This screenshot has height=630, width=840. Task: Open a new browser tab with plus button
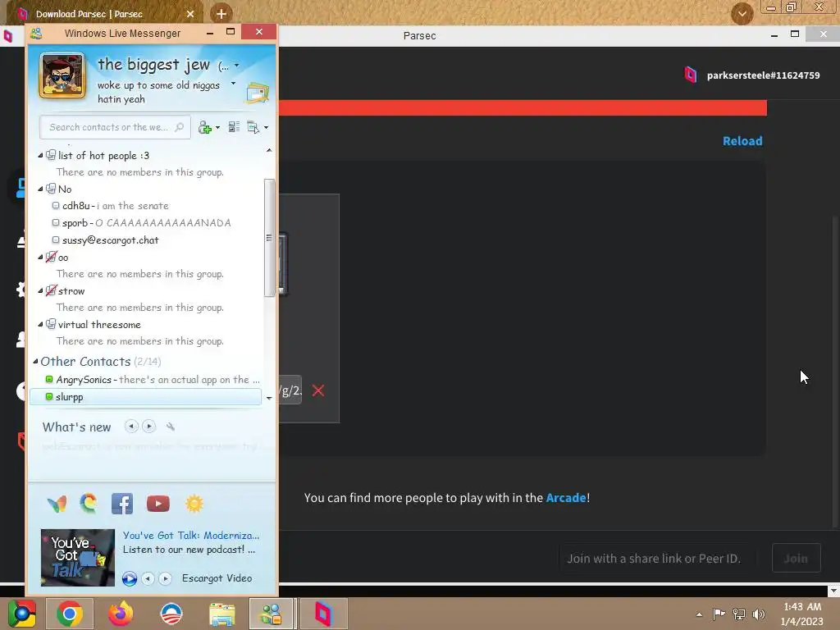click(x=221, y=13)
